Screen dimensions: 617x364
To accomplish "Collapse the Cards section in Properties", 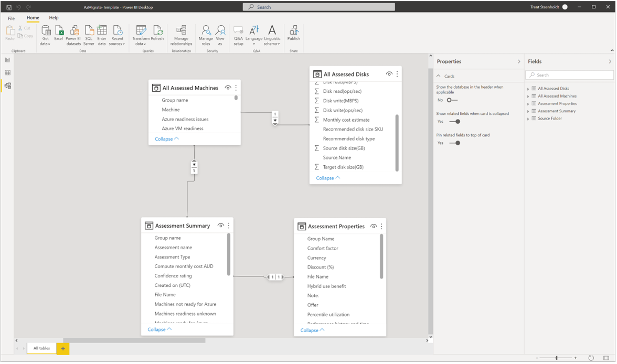I will click(x=439, y=76).
